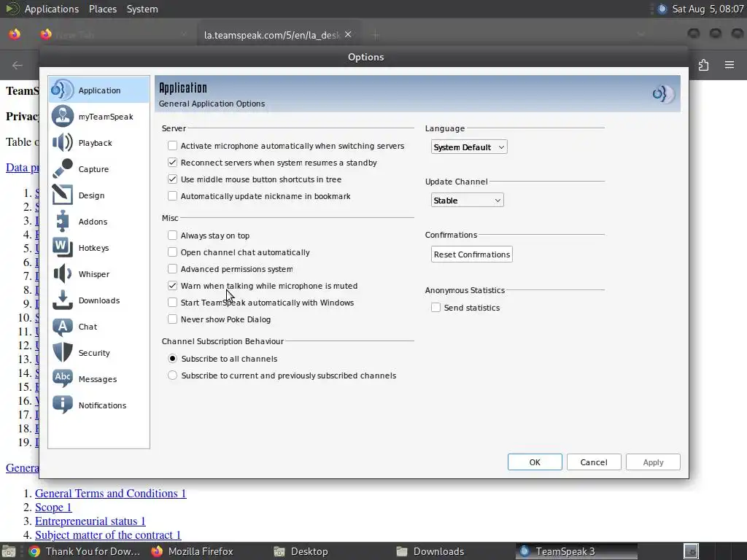747x560 pixels.
Task: Open the myTeamSpeak settings icon
Action: 63,116
